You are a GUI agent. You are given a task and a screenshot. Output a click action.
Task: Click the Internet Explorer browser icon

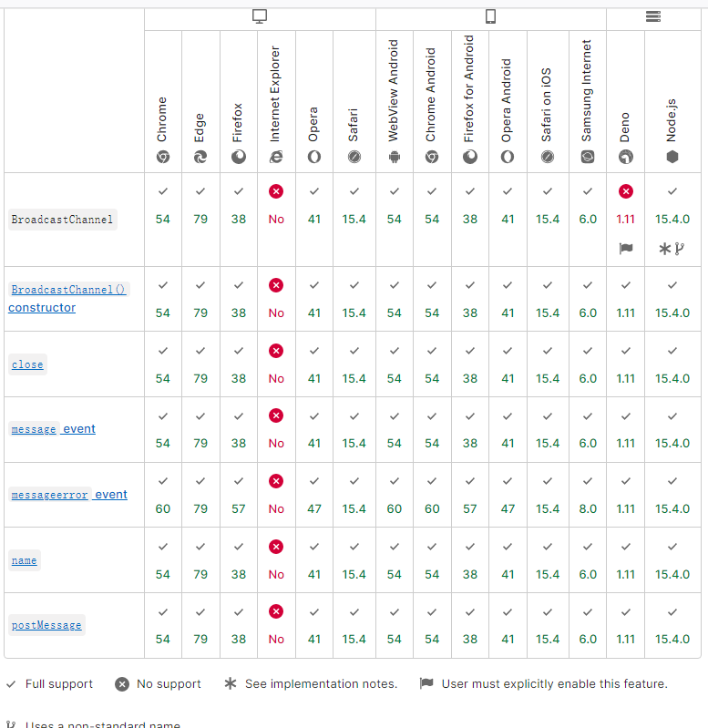[x=276, y=157]
